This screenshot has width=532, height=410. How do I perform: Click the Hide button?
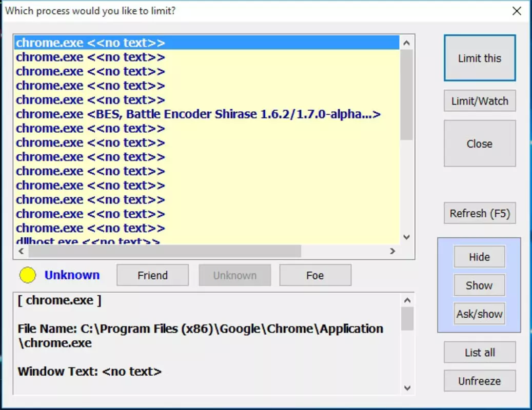(479, 257)
